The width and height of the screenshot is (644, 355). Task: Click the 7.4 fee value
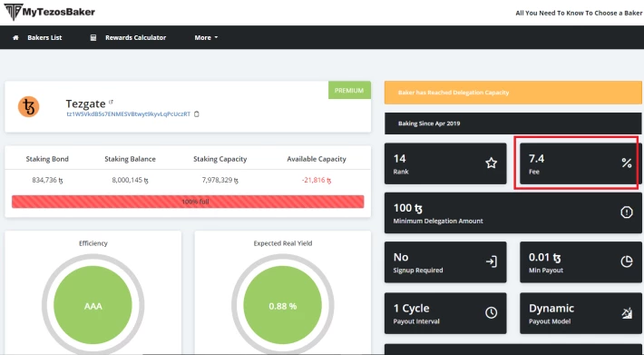click(536, 158)
